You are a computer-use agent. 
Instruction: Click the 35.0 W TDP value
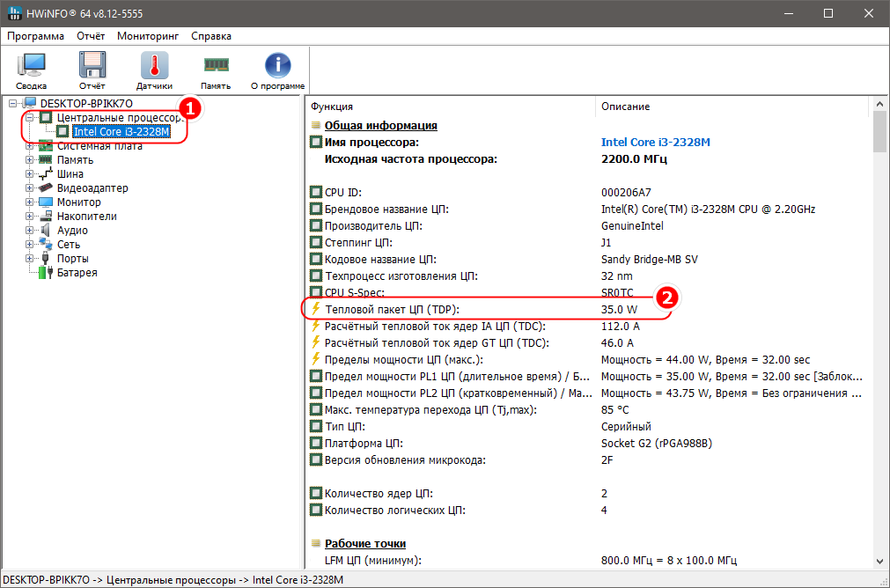(619, 309)
